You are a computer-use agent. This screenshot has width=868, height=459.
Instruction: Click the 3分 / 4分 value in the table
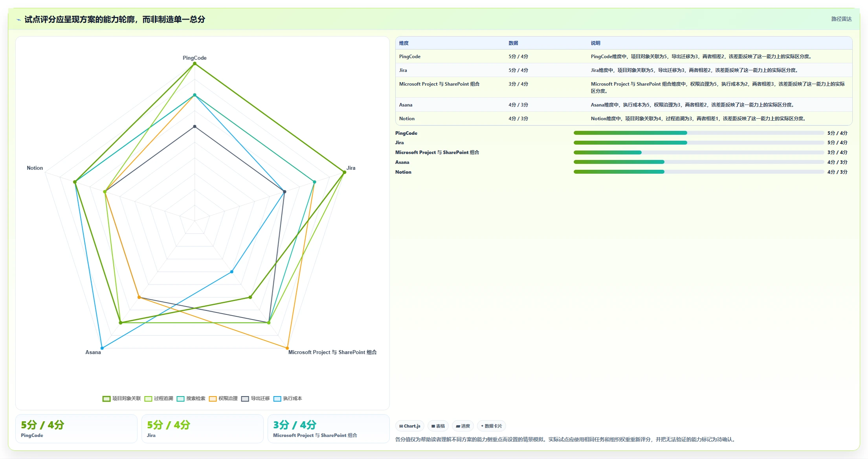tap(518, 84)
